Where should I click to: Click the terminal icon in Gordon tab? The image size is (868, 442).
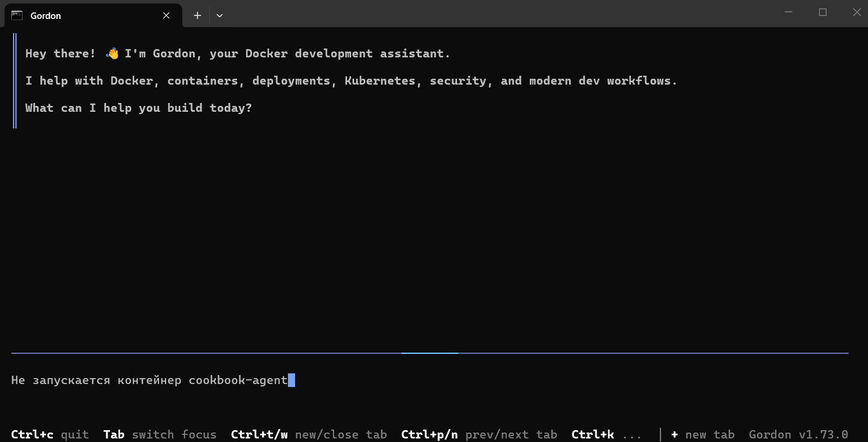pos(17,16)
